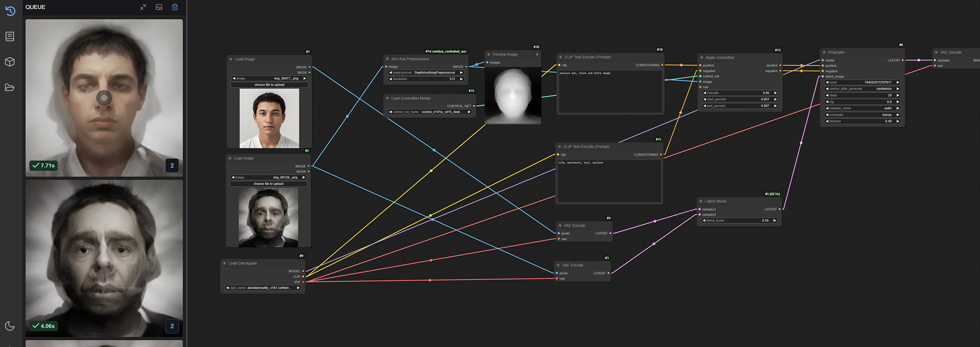
Task: Open the Model Library cube icon
Action: tap(10, 62)
